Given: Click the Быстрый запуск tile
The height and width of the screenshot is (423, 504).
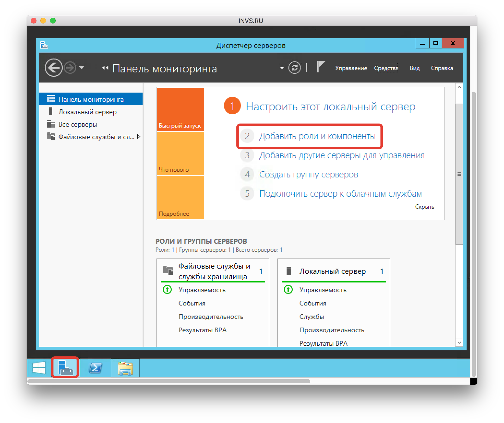Looking at the screenshot, I should [180, 109].
